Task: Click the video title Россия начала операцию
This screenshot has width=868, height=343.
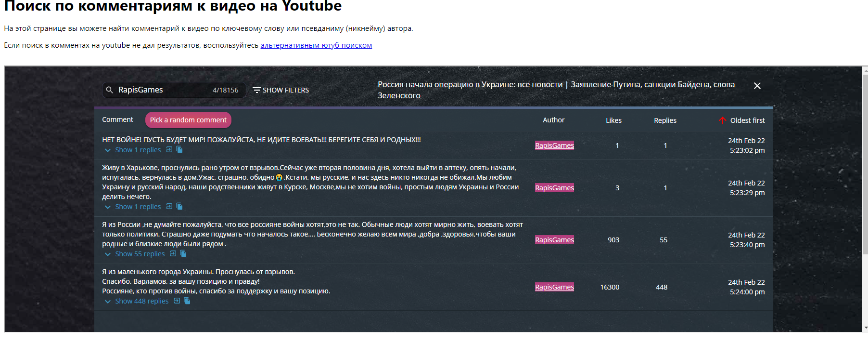Action: (x=556, y=90)
